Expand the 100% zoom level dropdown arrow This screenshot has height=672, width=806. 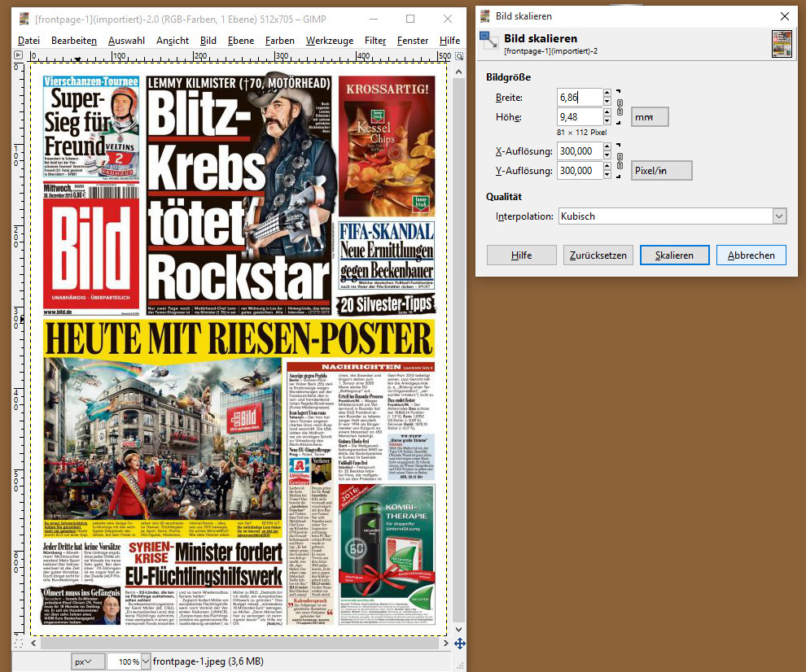[x=146, y=661]
